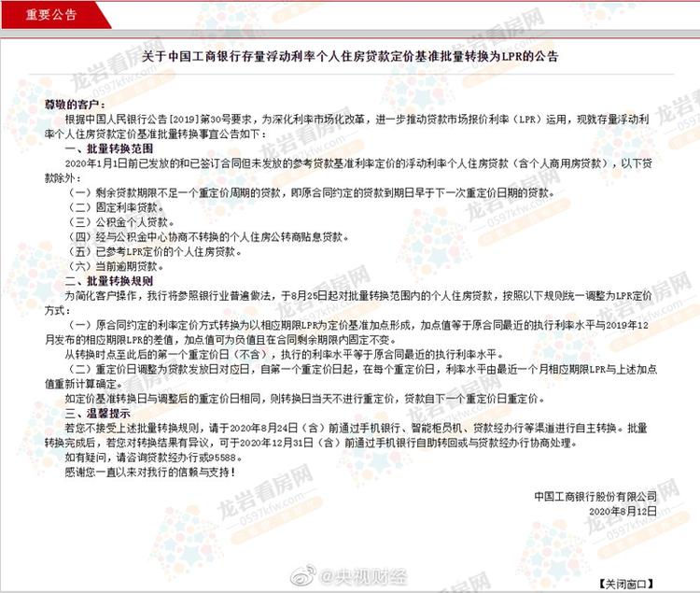Click line （一）剩余贷款期限不足一个重定价周期
The height and width of the screenshot is (593, 700).
[312, 193]
